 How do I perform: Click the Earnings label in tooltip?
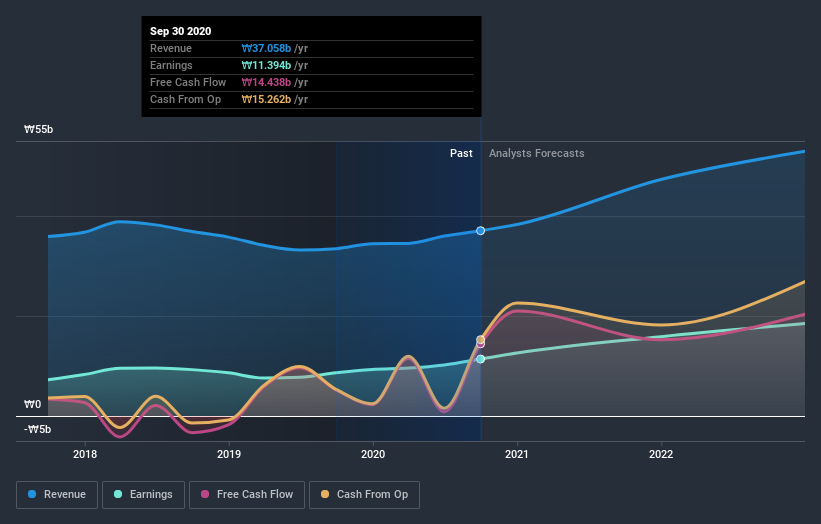click(x=171, y=65)
